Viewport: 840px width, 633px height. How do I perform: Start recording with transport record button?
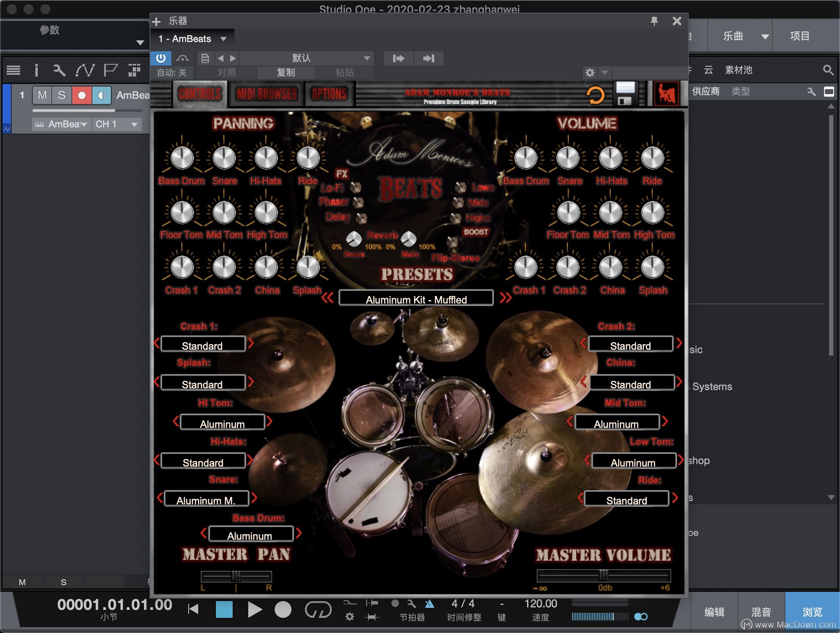[x=283, y=609]
